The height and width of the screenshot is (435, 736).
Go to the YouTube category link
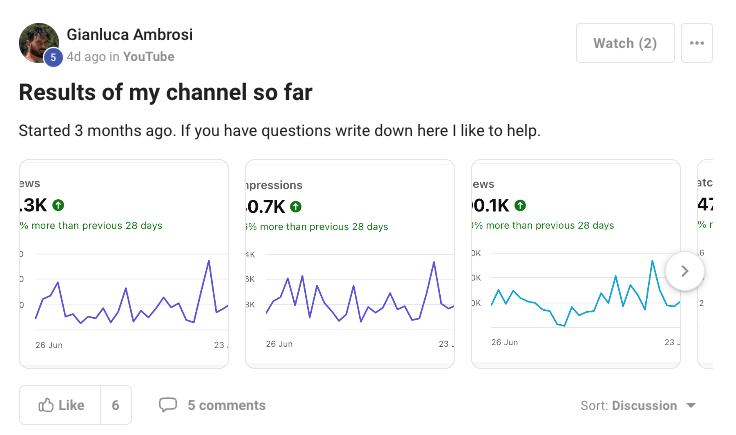click(148, 57)
